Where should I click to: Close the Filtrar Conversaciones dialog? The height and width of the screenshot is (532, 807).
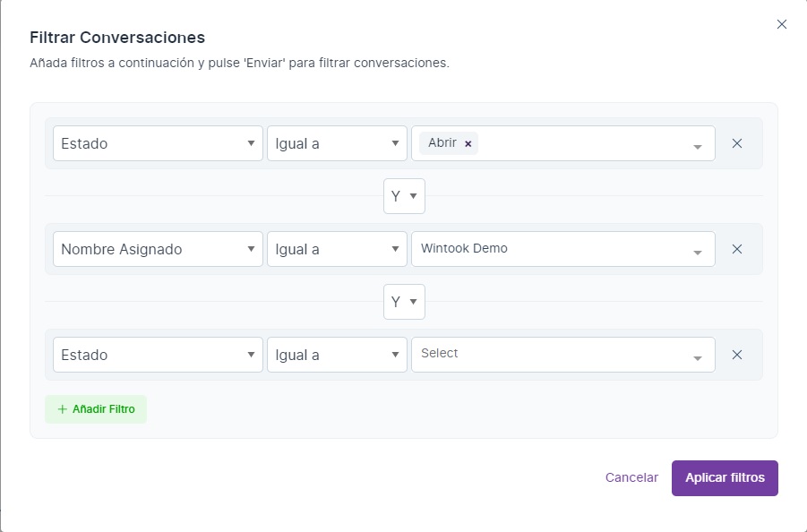click(782, 24)
